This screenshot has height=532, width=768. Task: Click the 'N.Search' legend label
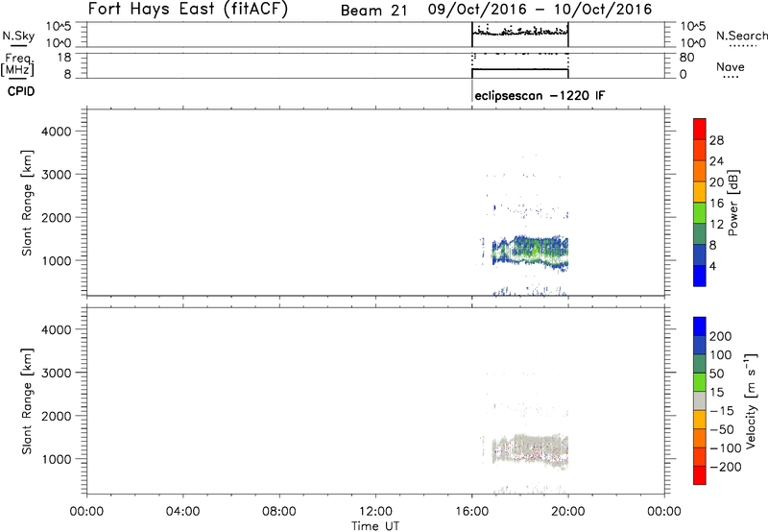[x=741, y=36]
